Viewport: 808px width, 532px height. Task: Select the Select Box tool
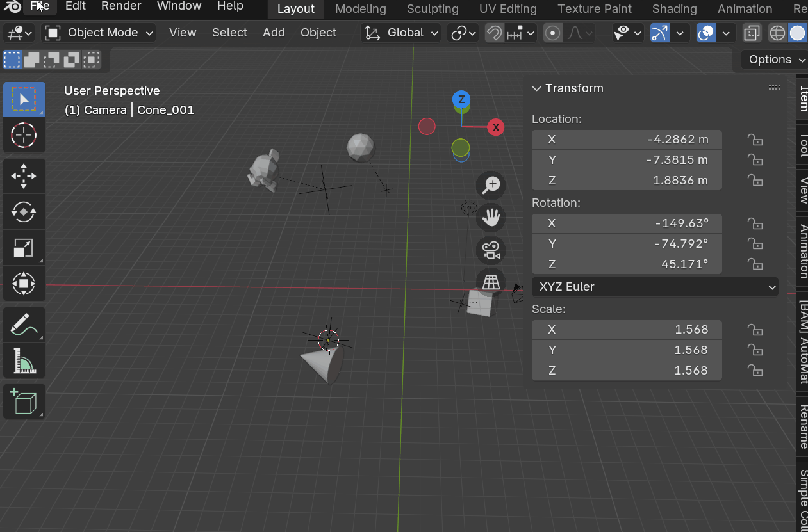[24, 99]
